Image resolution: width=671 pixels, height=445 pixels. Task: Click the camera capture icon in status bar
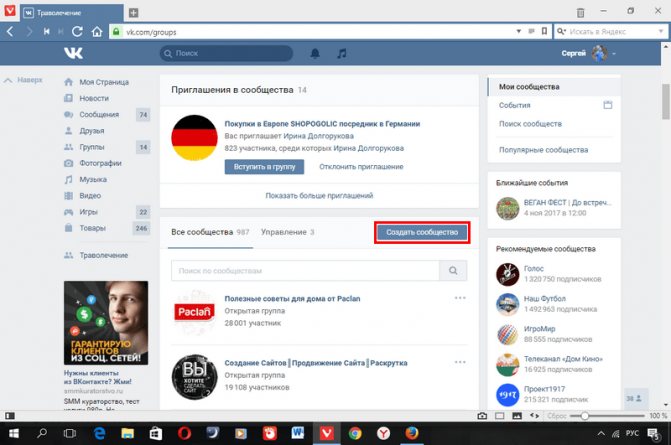click(x=482, y=416)
